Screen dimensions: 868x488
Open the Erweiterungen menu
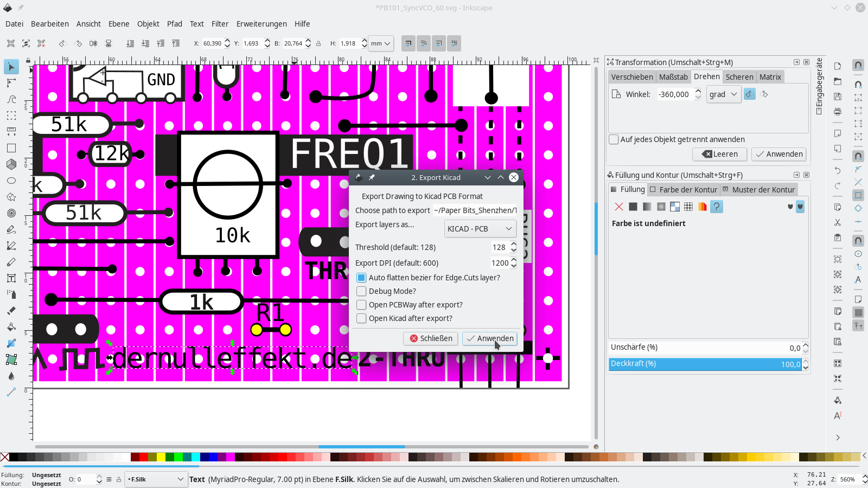point(261,24)
